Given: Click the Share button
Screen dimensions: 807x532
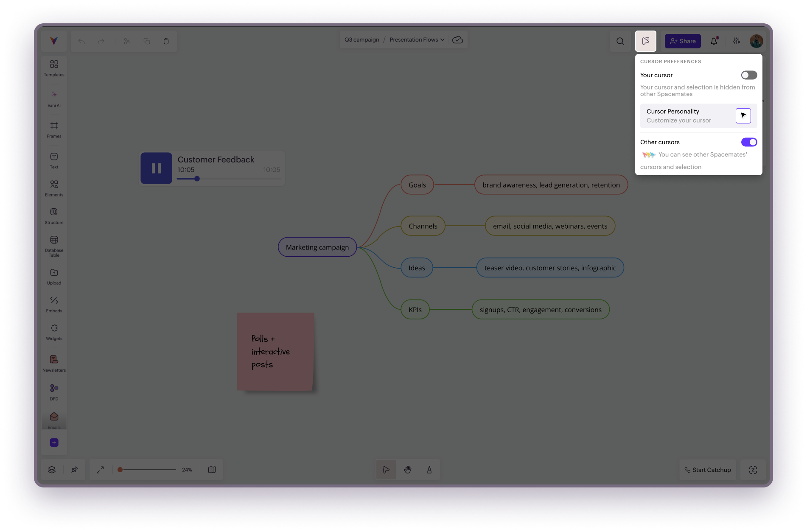Looking at the screenshot, I should coord(683,41).
